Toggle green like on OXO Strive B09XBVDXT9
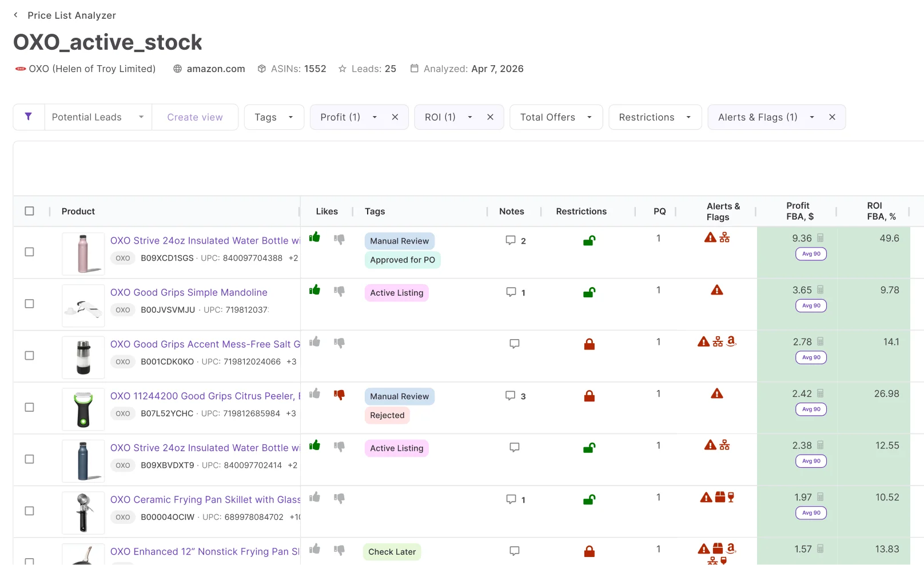This screenshot has width=924, height=565. (314, 445)
